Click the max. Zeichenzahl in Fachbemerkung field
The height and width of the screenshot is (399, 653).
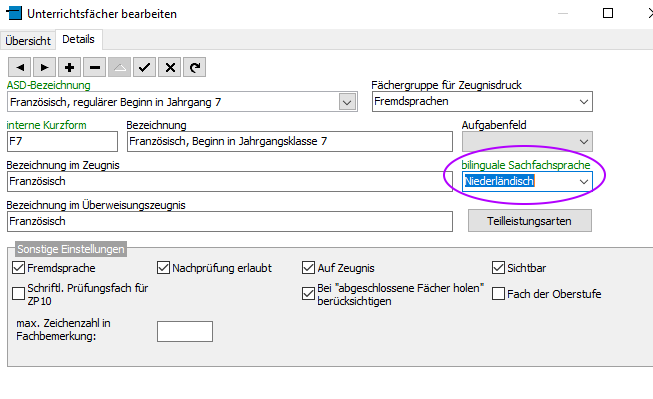[185, 332]
